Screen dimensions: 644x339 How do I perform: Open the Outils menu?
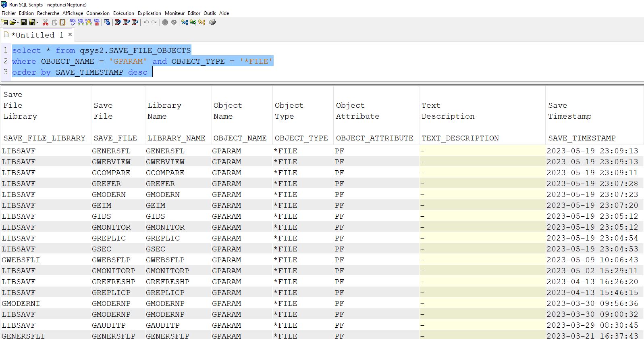pyautogui.click(x=210, y=13)
